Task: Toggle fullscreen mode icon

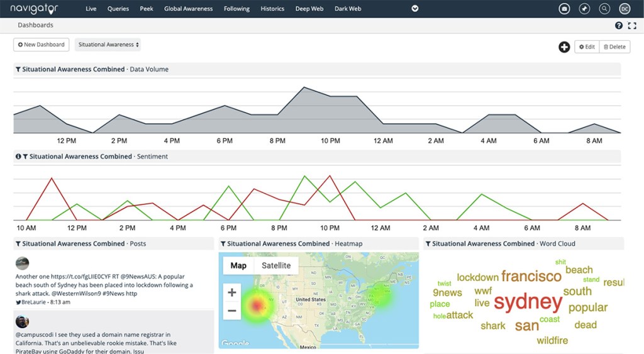Action: [632, 25]
